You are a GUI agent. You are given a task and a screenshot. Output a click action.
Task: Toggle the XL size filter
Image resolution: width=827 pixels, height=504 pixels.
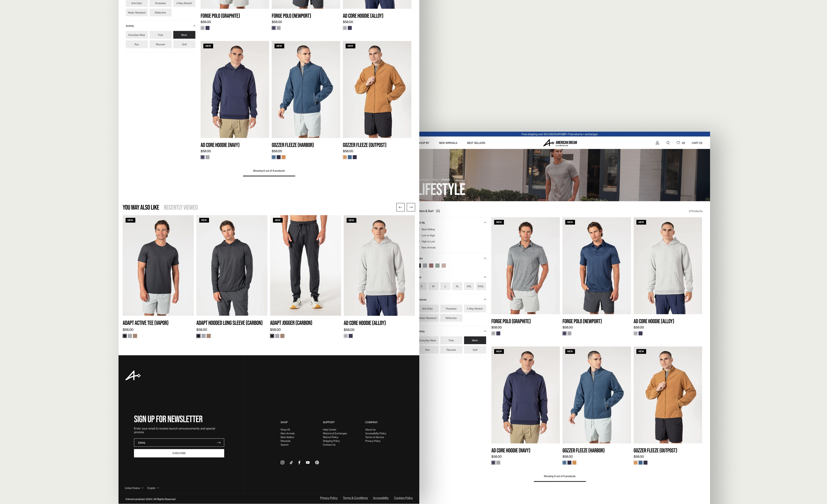point(457,286)
